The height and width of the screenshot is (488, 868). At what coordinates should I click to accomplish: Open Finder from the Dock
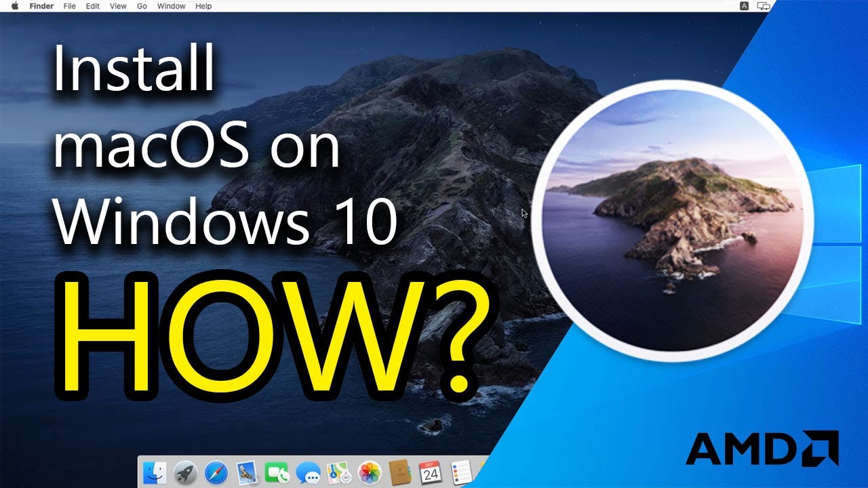point(156,473)
